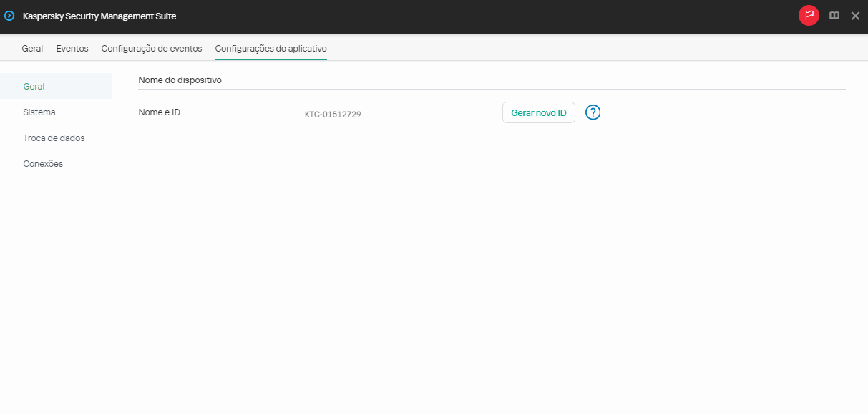Image resolution: width=868 pixels, height=414 pixels.
Task: Open documentation using the book icon
Action: pos(834,15)
